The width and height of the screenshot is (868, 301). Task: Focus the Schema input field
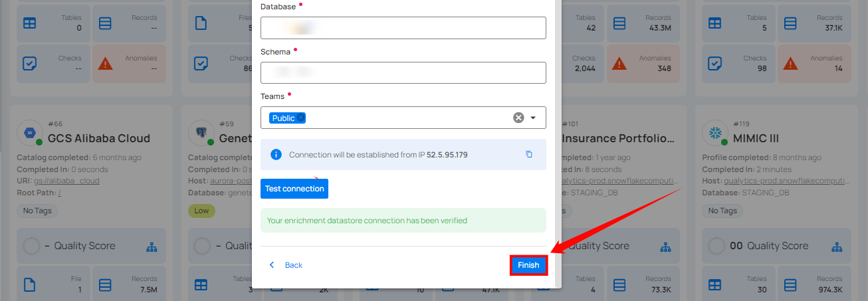click(x=403, y=72)
